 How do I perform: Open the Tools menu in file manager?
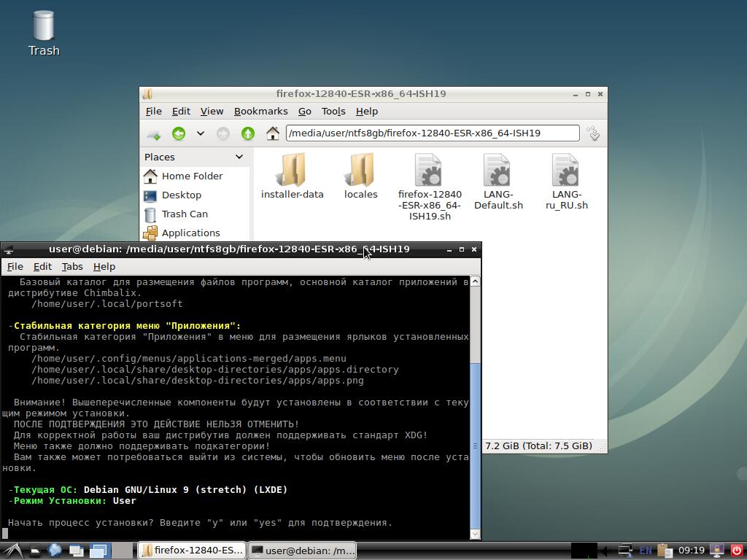333,111
